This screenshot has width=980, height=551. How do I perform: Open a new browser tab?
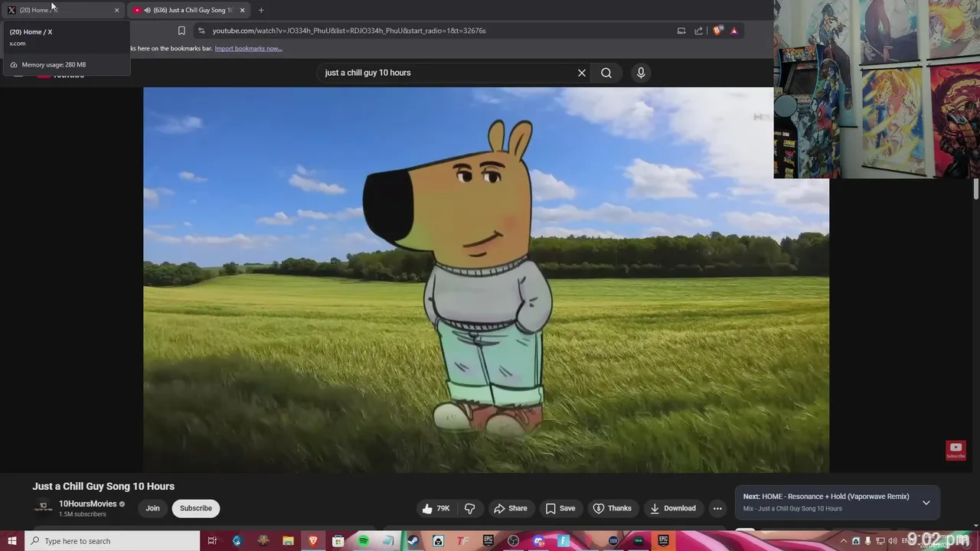coord(261,10)
